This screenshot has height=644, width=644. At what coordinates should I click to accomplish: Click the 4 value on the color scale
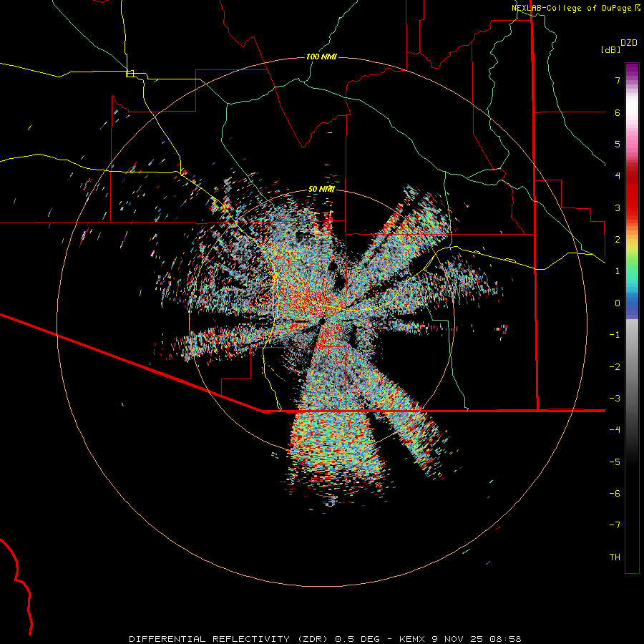pos(618,176)
